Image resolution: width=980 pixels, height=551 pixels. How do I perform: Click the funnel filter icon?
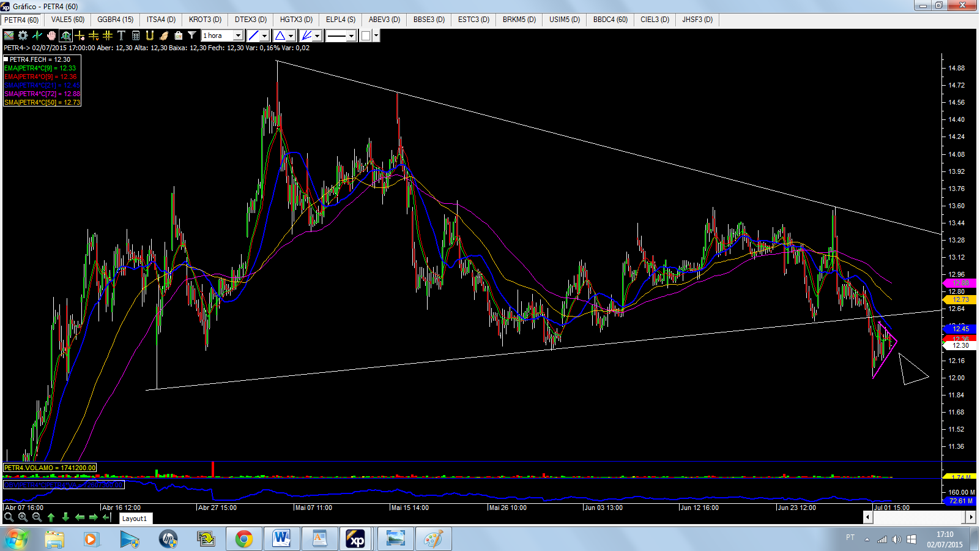192,36
